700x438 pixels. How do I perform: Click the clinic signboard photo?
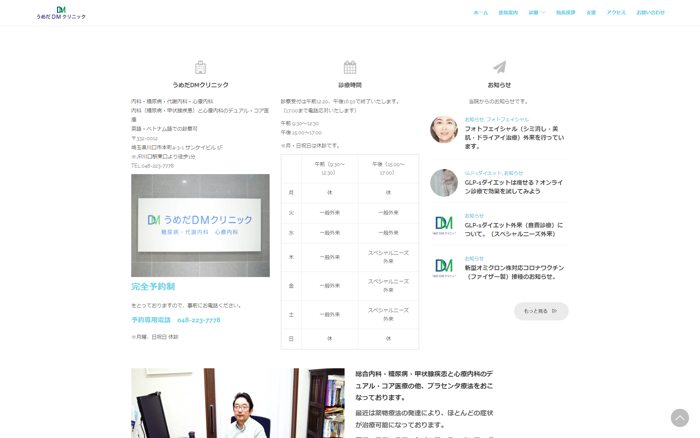coord(200,225)
